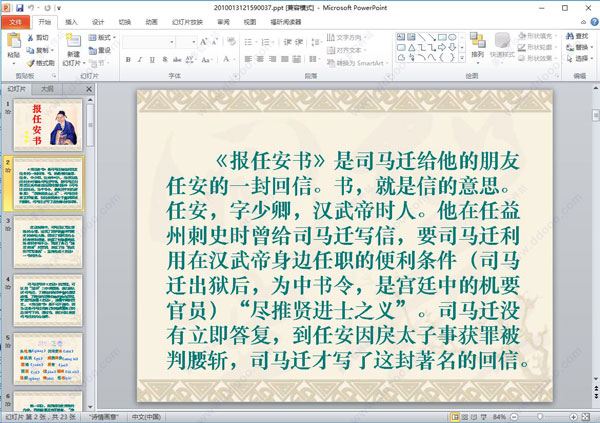Switch to Animations (动画) ribbon tab
The width and height of the screenshot is (600, 423).
pyautogui.click(x=152, y=22)
